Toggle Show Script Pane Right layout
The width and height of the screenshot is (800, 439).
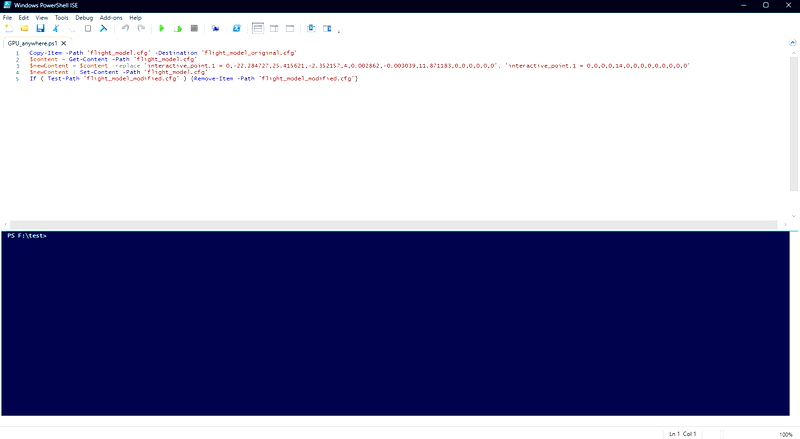pos(274,29)
